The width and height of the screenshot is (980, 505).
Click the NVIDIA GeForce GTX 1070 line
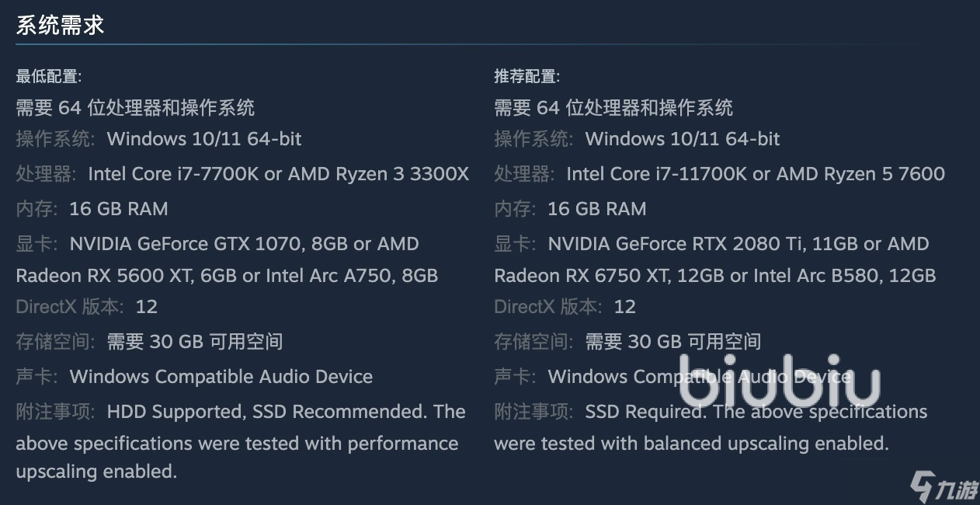click(x=217, y=244)
